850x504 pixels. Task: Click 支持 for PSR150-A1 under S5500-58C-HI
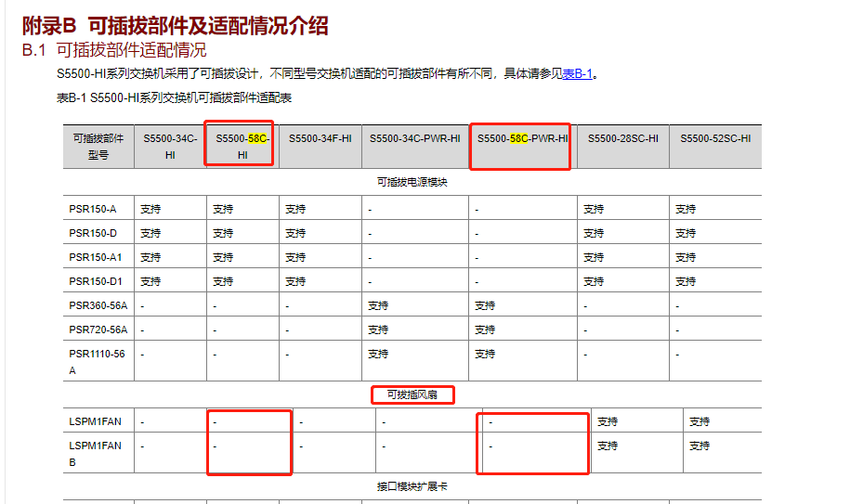point(223,257)
